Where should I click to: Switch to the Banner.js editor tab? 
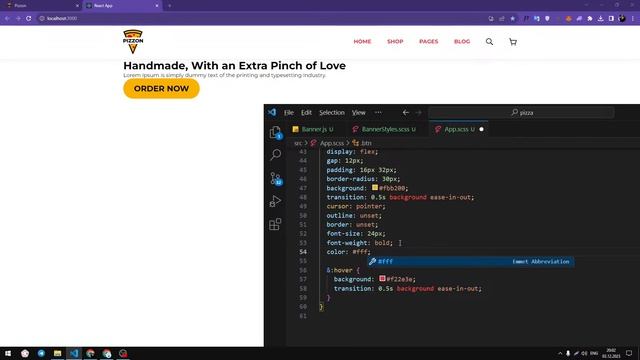point(313,129)
